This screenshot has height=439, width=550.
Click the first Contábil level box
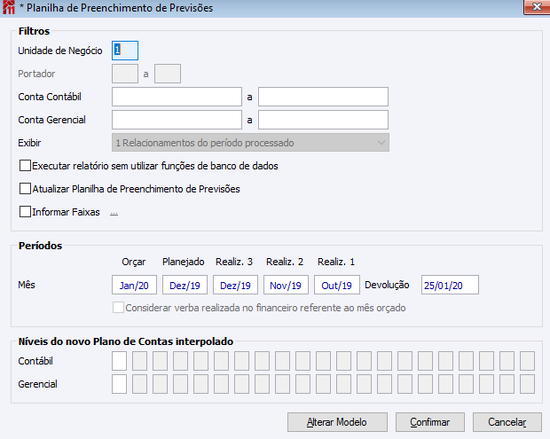(x=119, y=361)
